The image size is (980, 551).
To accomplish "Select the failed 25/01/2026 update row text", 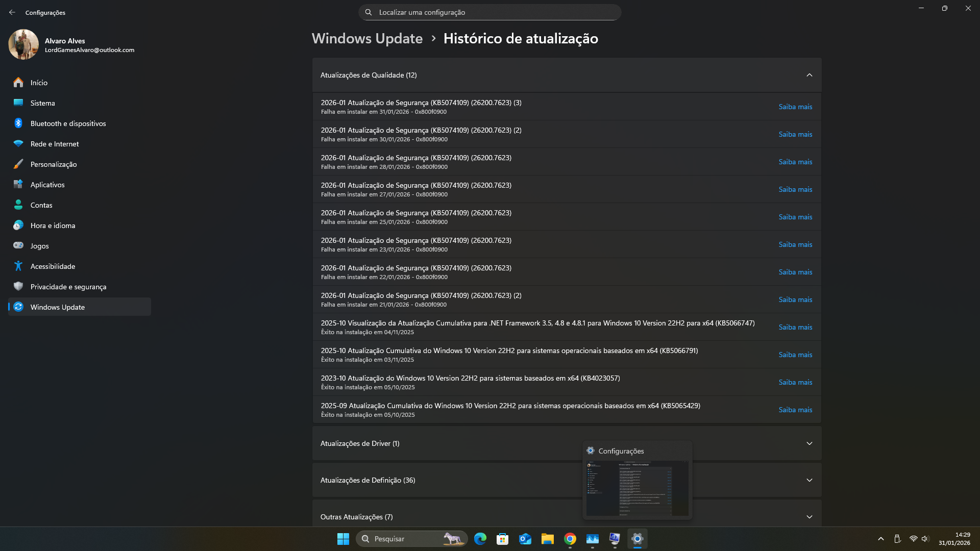I will [416, 217].
